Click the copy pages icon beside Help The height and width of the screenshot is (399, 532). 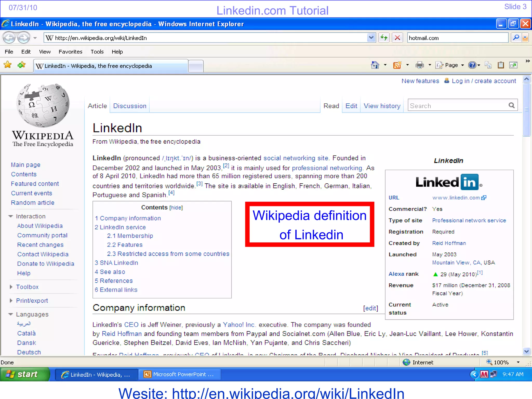488,65
